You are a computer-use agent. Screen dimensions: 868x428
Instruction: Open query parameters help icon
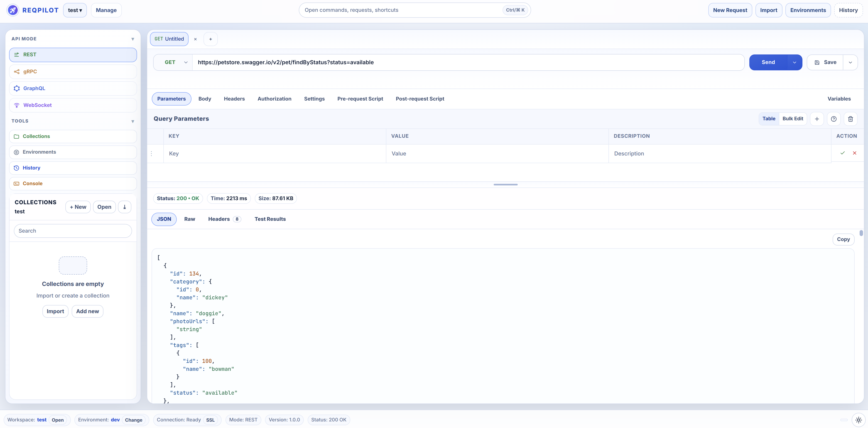pyautogui.click(x=834, y=119)
